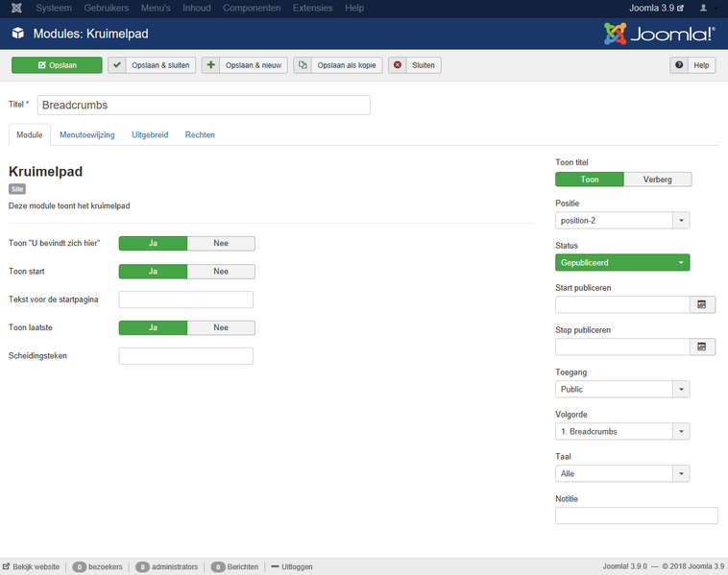
Task: Click the question mark Help icon
Action: coord(679,65)
